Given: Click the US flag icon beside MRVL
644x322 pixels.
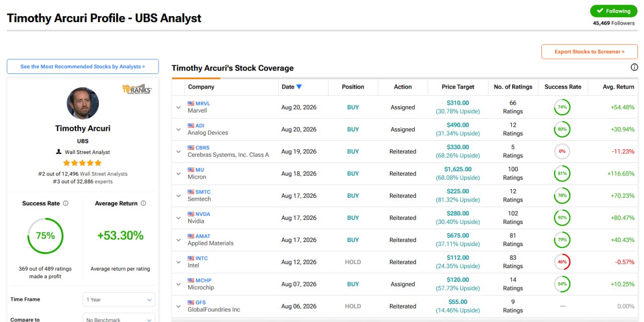Looking at the screenshot, I should click(191, 104).
